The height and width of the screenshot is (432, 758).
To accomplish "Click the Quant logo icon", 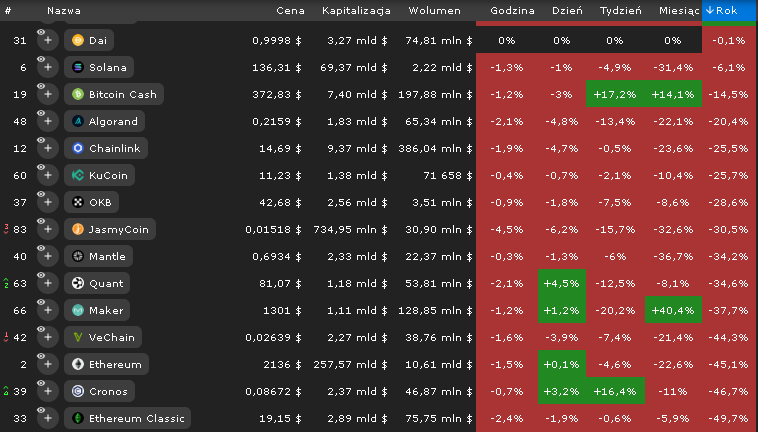I will pos(78,283).
